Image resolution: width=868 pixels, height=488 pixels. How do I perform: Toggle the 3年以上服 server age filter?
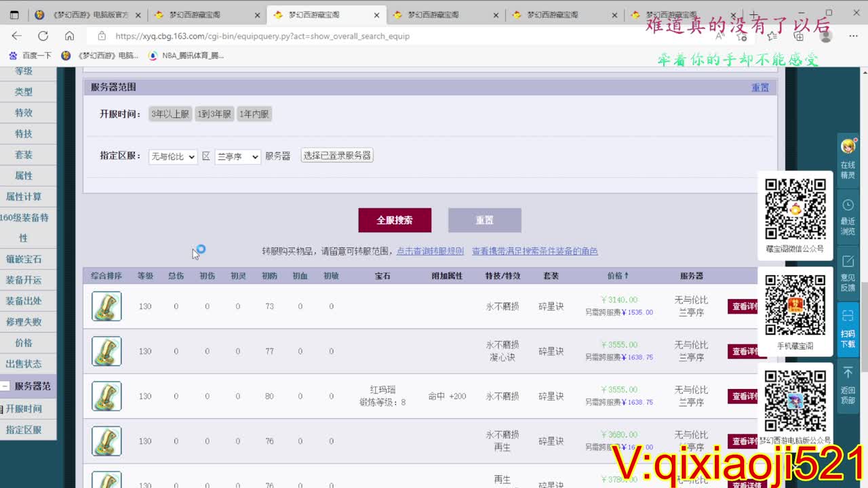click(x=170, y=114)
